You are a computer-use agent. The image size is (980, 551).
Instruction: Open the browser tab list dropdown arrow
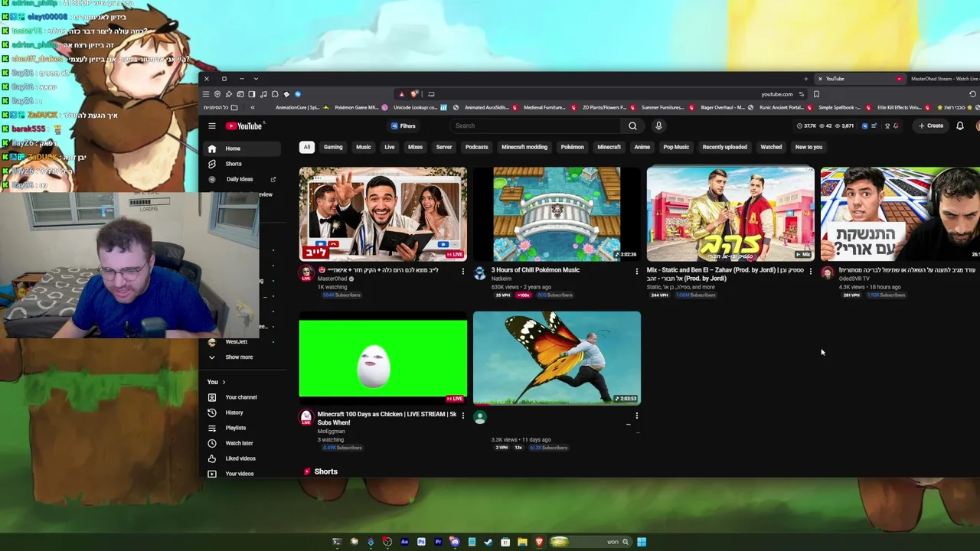(x=256, y=79)
